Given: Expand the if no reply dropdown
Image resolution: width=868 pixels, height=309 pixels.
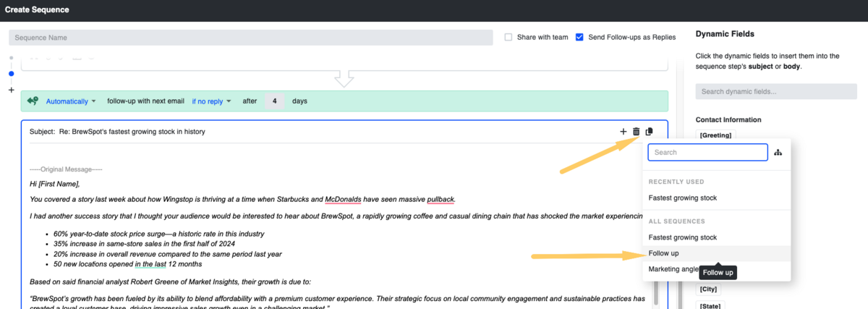Looking at the screenshot, I should 211,101.
